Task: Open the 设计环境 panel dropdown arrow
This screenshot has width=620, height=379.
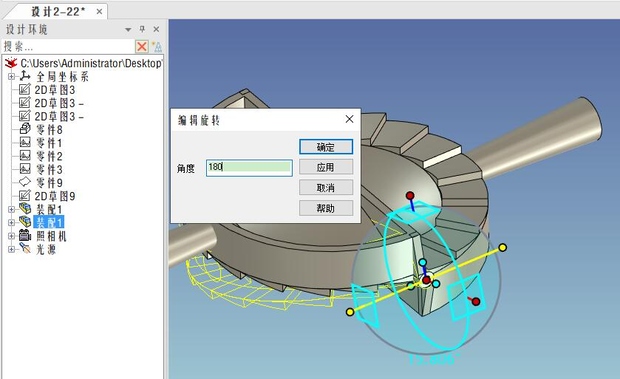Action: pos(128,30)
